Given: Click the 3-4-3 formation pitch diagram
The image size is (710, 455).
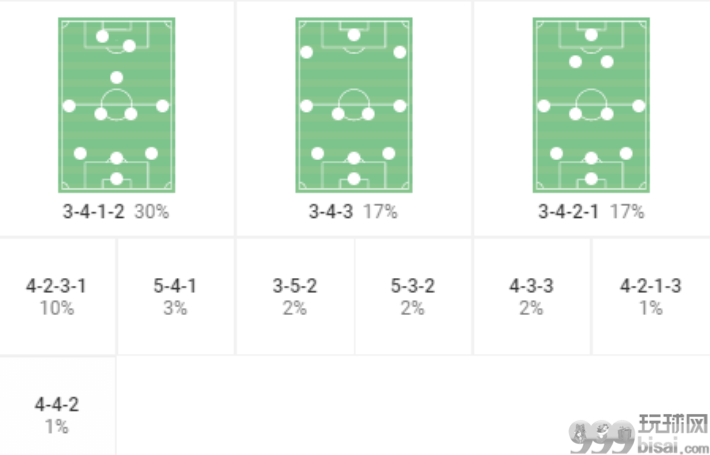Looking at the screenshot, I should [x=354, y=105].
